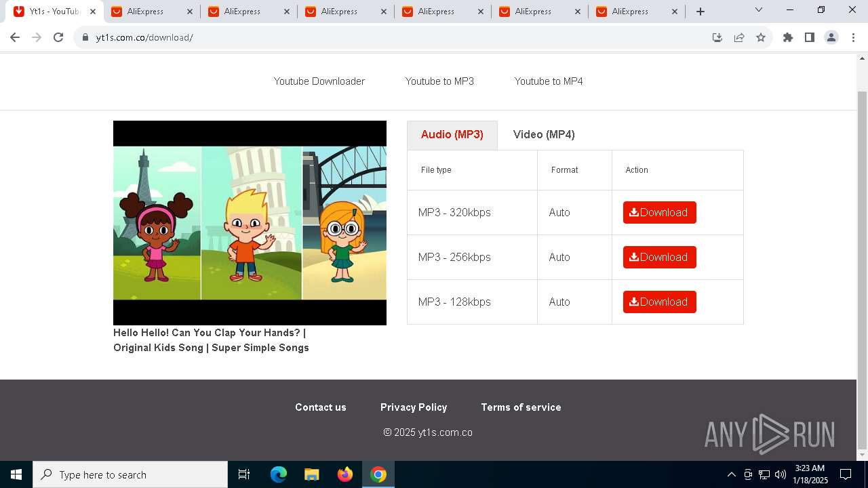Click the video title text
The image size is (868, 488).
[211, 340]
